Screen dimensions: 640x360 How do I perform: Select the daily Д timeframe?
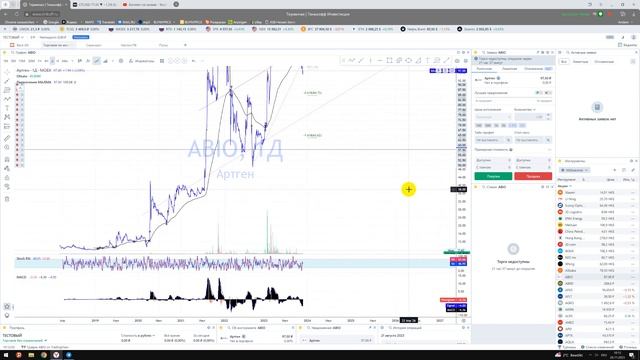click(x=52, y=61)
